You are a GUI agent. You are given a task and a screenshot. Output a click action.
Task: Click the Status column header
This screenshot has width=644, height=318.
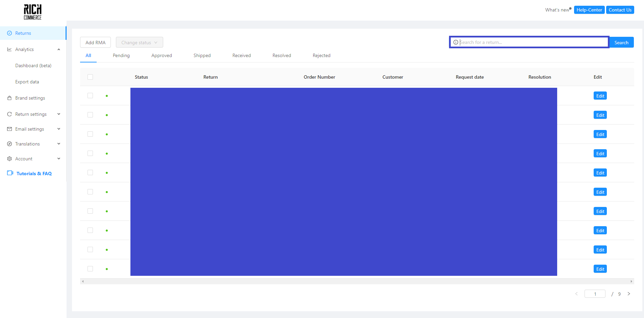[141, 77]
